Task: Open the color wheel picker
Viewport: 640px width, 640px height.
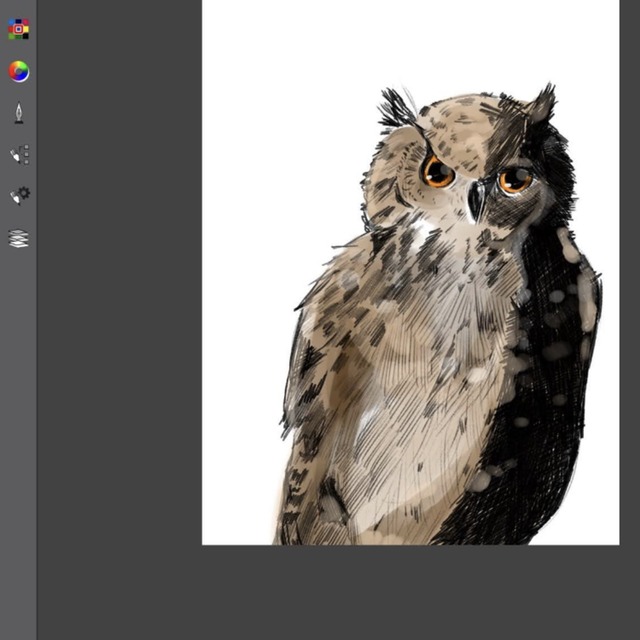Action: point(18,71)
